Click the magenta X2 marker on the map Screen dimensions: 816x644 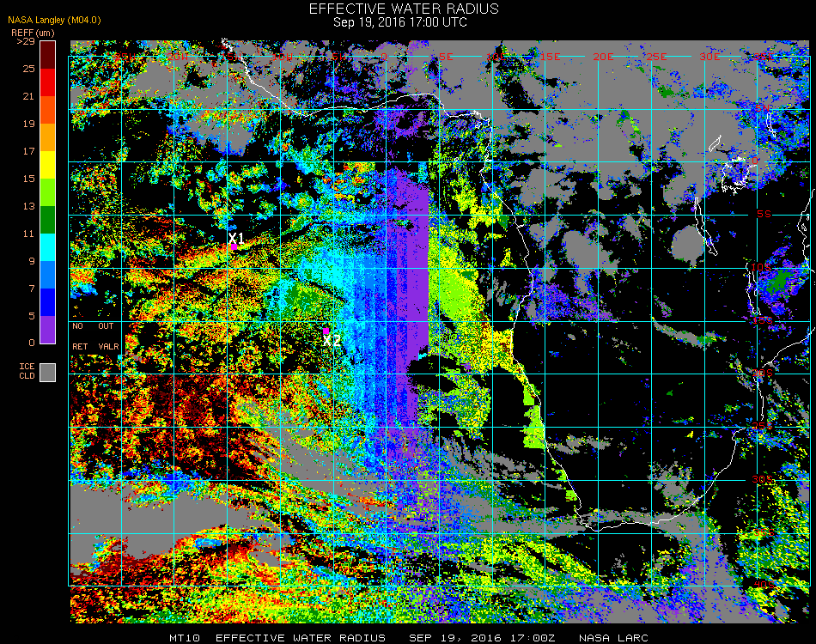pos(326,331)
